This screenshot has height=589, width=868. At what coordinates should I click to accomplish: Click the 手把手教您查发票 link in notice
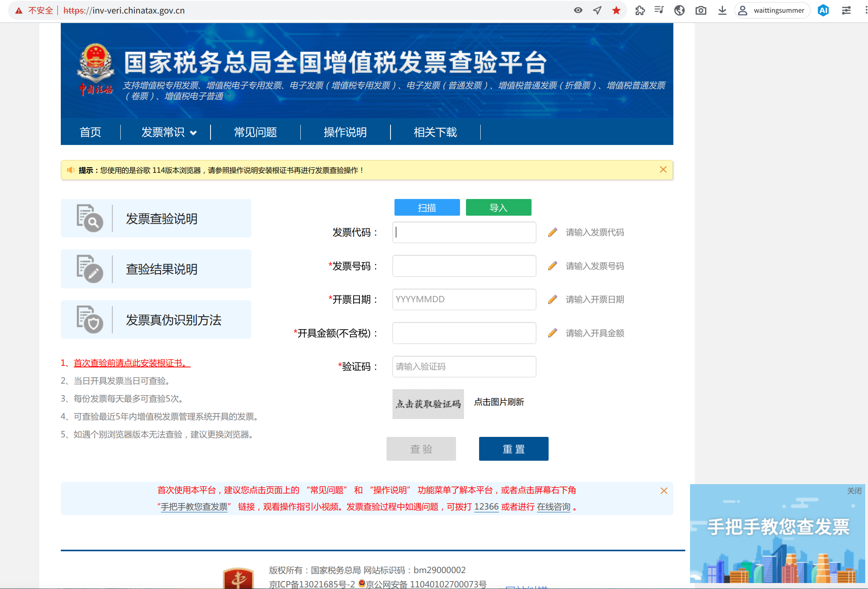tap(194, 507)
